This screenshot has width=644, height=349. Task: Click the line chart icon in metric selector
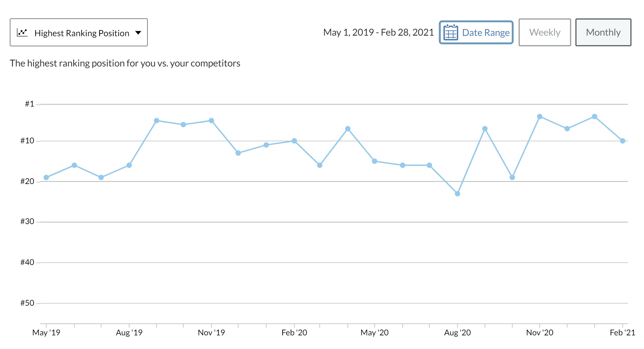click(x=22, y=32)
